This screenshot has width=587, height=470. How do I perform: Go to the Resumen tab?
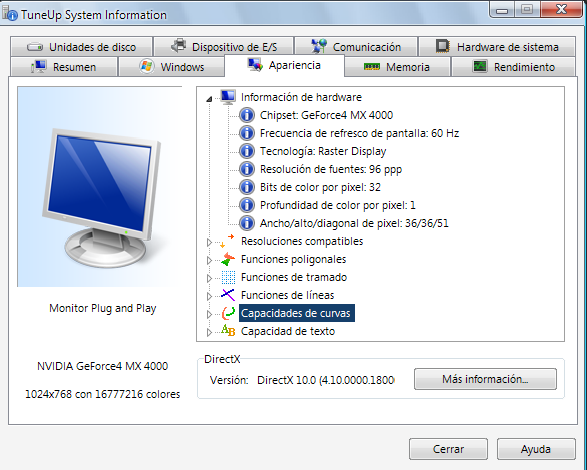64,67
